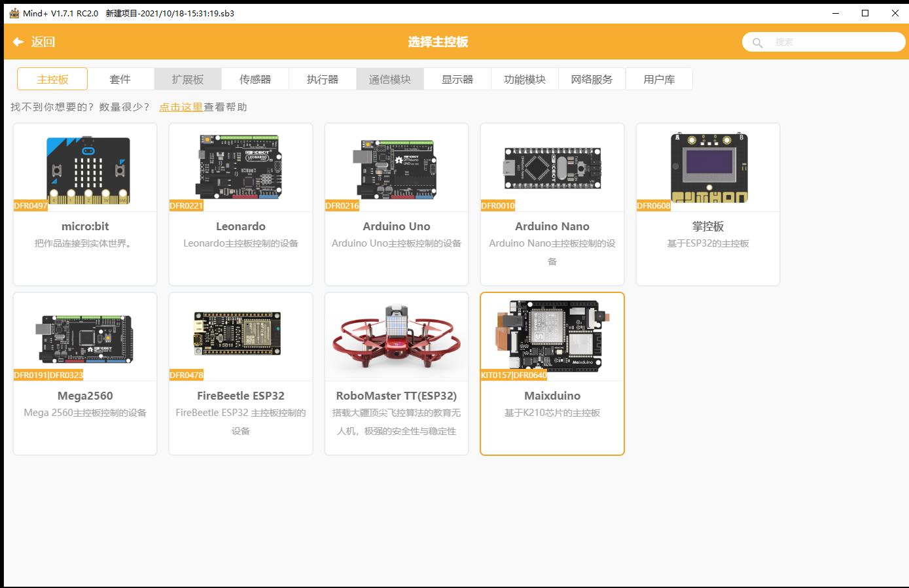The image size is (909, 588).
Task: Click the 掌控板 title text
Action: (x=708, y=226)
